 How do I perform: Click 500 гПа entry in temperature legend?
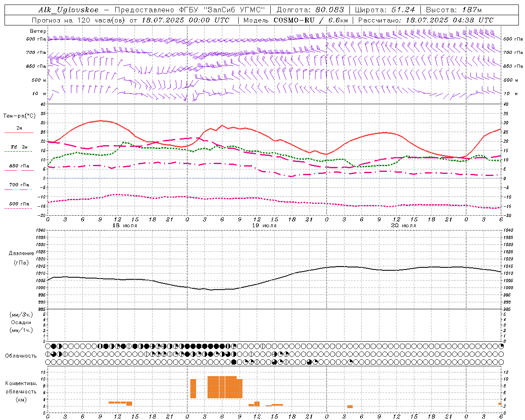point(19,204)
